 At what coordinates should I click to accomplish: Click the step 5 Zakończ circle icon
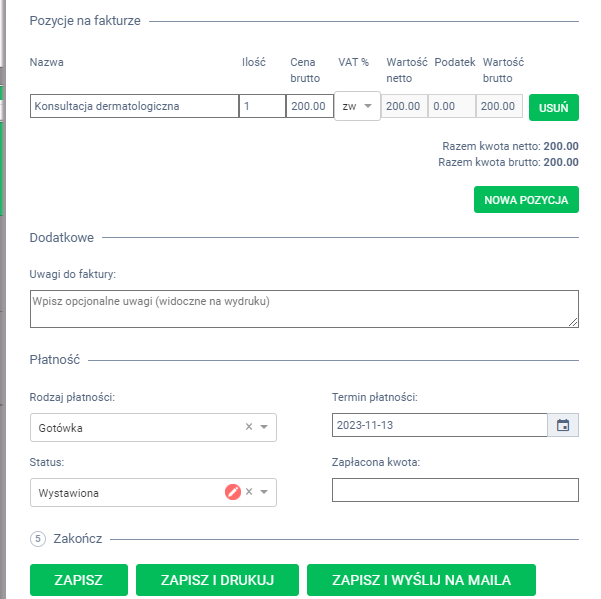[39, 538]
